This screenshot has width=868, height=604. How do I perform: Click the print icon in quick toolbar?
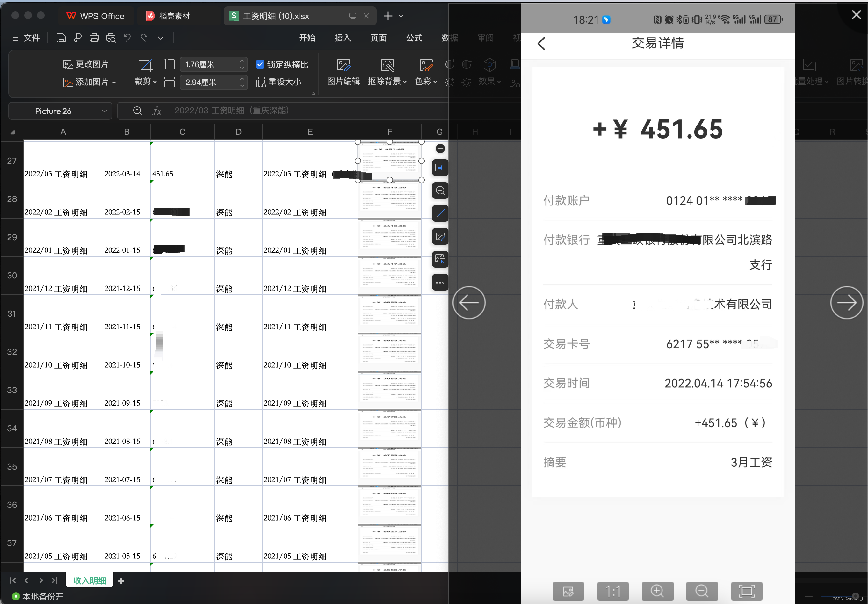tap(94, 38)
